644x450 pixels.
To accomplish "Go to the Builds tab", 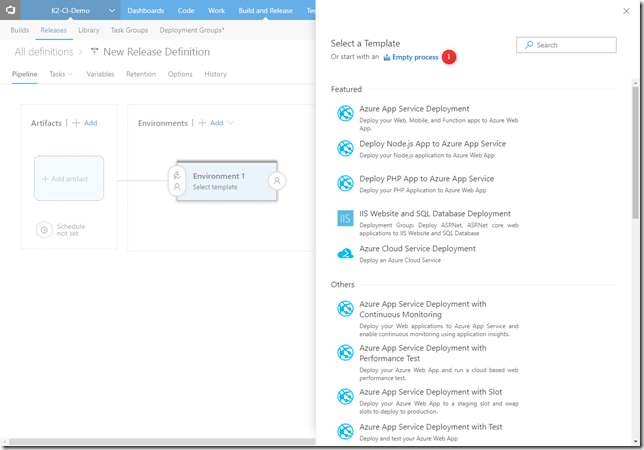I will pyautogui.click(x=20, y=30).
